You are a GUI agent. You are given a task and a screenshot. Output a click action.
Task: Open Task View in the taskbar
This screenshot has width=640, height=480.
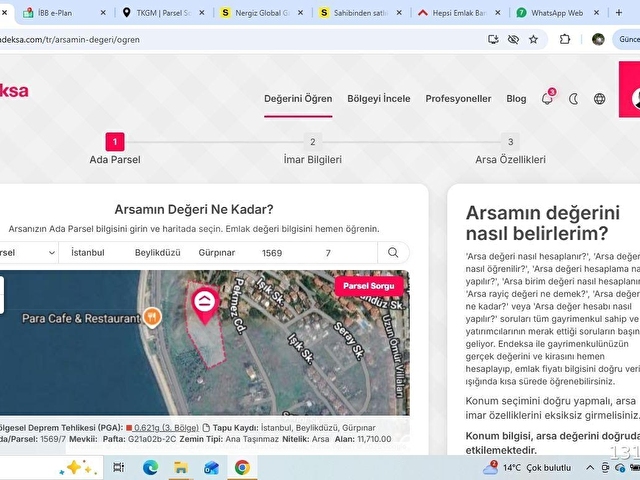(x=119, y=467)
